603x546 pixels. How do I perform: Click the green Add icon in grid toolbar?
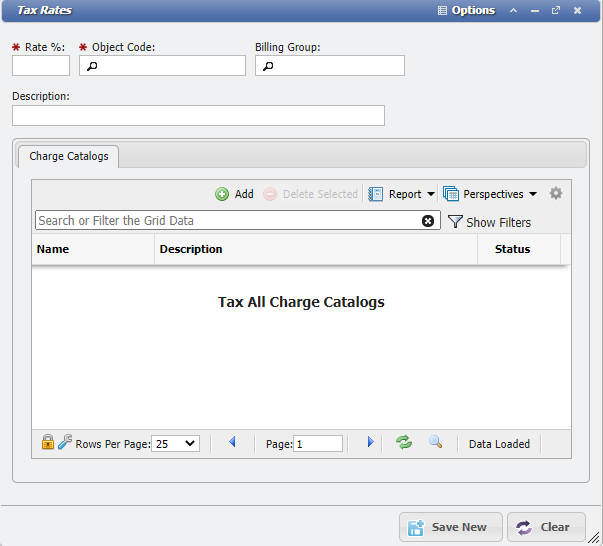(x=222, y=194)
